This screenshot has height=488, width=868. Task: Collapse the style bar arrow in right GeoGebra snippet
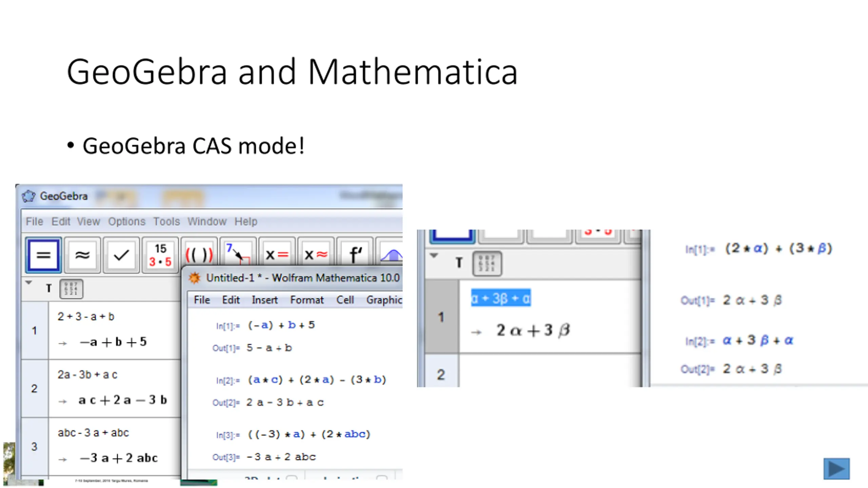(434, 256)
